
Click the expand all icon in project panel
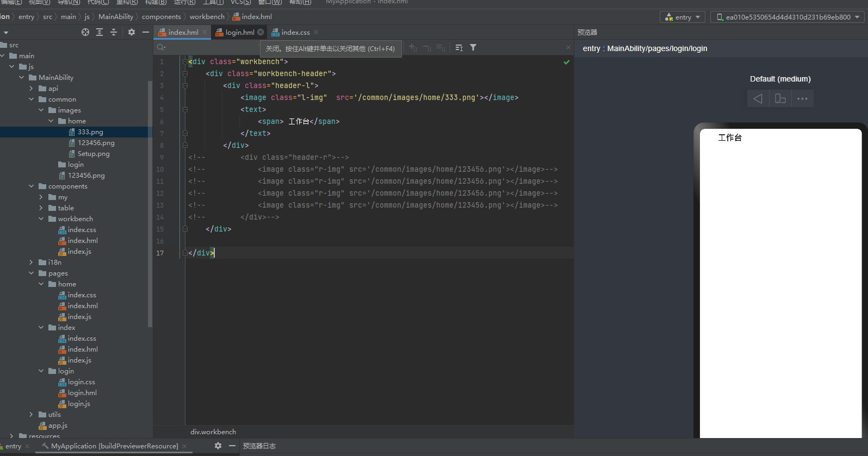point(100,32)
